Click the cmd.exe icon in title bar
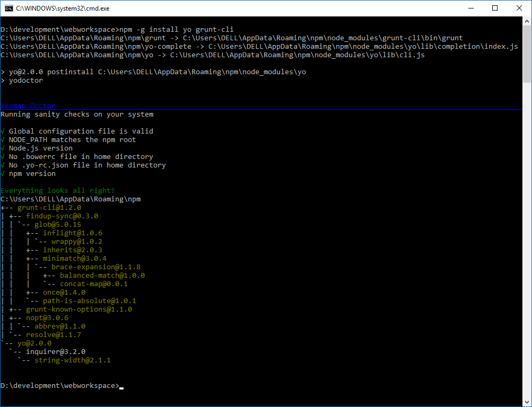 9,8
